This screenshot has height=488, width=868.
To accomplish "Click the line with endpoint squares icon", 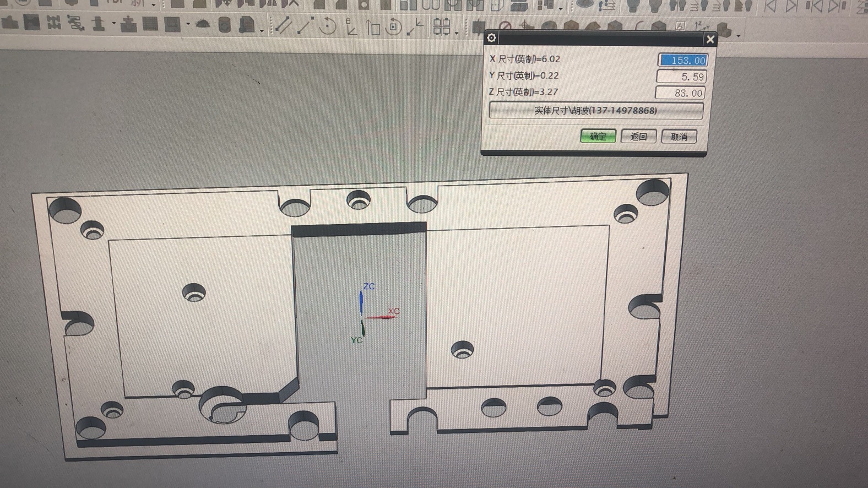I will click(305, 26).
